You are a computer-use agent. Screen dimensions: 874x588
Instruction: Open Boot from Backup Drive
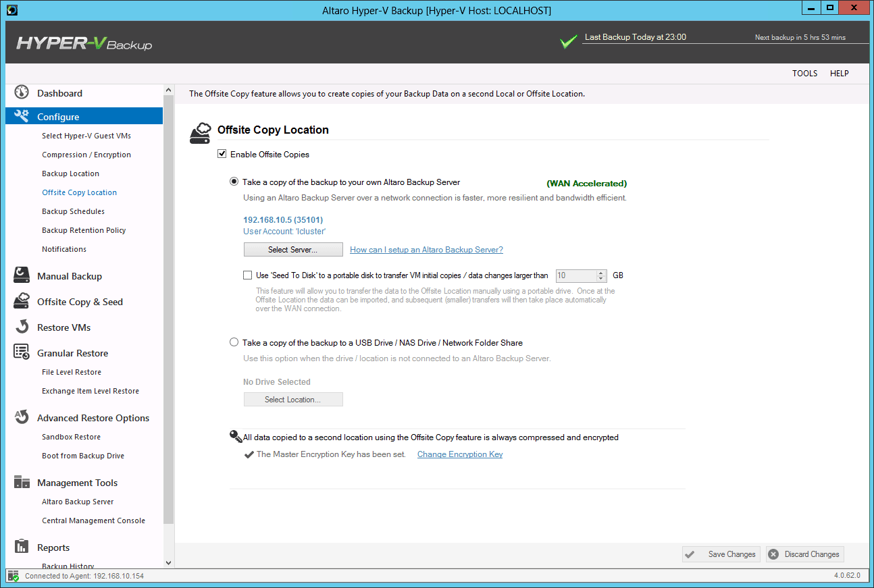[83, 456]
